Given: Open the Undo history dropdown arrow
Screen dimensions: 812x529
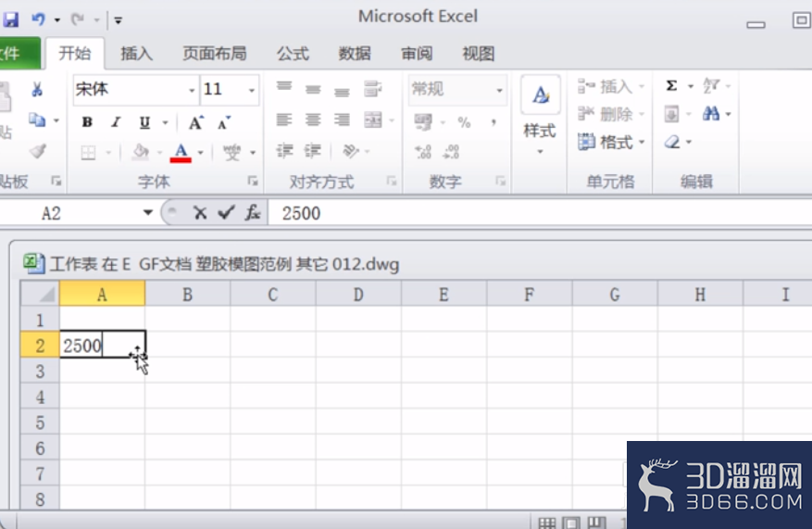Looking at the screenshot, I should tap(57, 20).
